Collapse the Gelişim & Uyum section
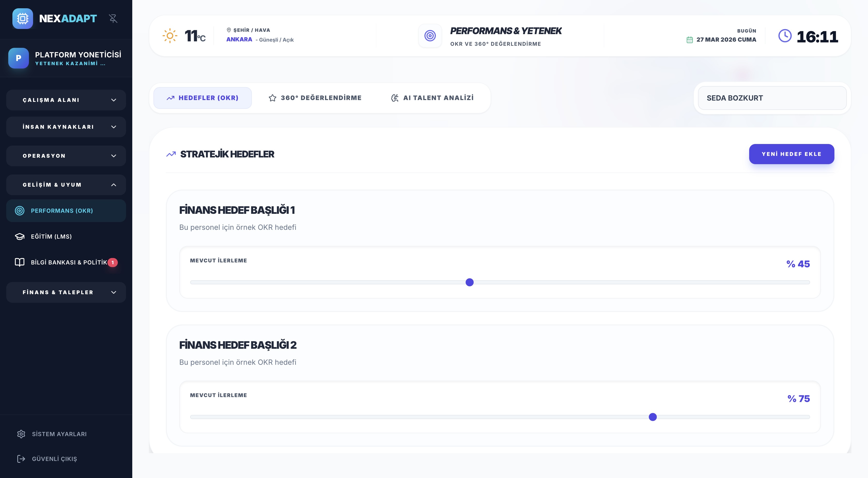868x478 pixels. pos(66,185)
